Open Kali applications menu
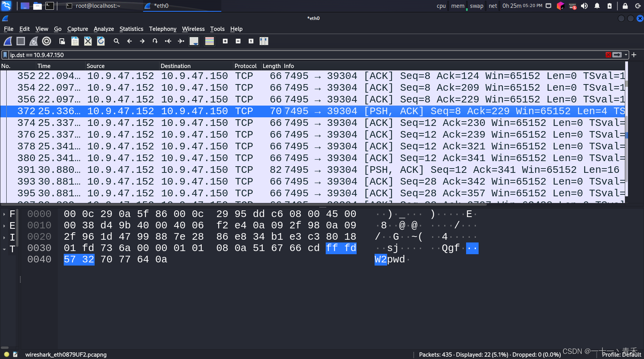 (x=7, y=6)
